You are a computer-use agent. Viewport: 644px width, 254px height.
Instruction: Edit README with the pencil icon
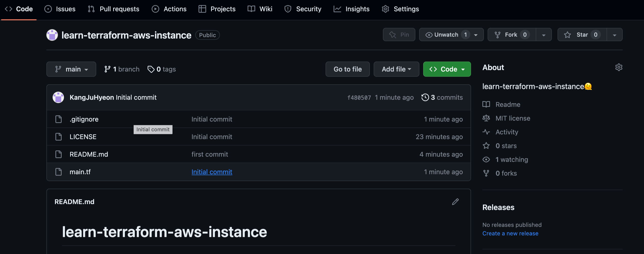pyautogui.click(x=455, y=202)
